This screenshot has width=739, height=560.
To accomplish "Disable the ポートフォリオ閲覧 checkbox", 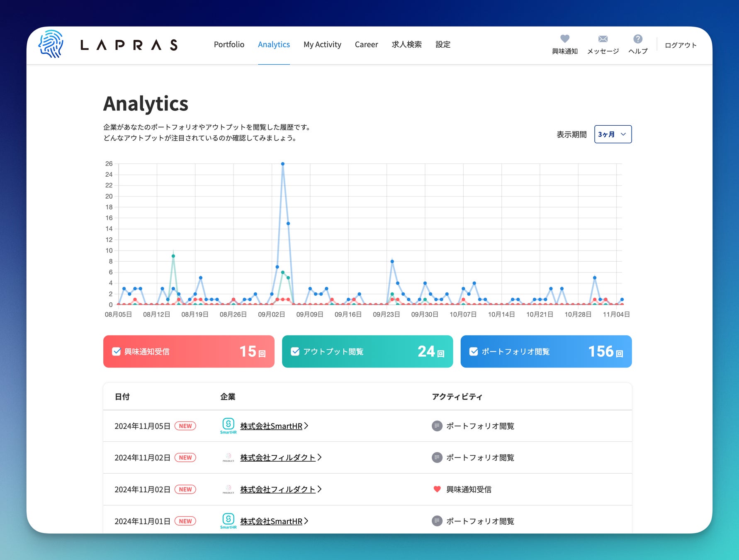I will tap(474, 351).
